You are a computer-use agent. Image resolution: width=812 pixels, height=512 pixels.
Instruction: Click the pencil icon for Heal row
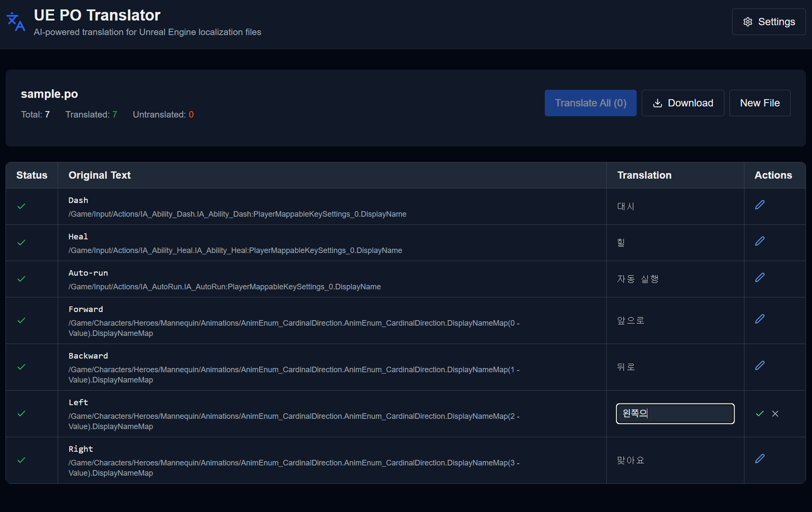[760, 241]
